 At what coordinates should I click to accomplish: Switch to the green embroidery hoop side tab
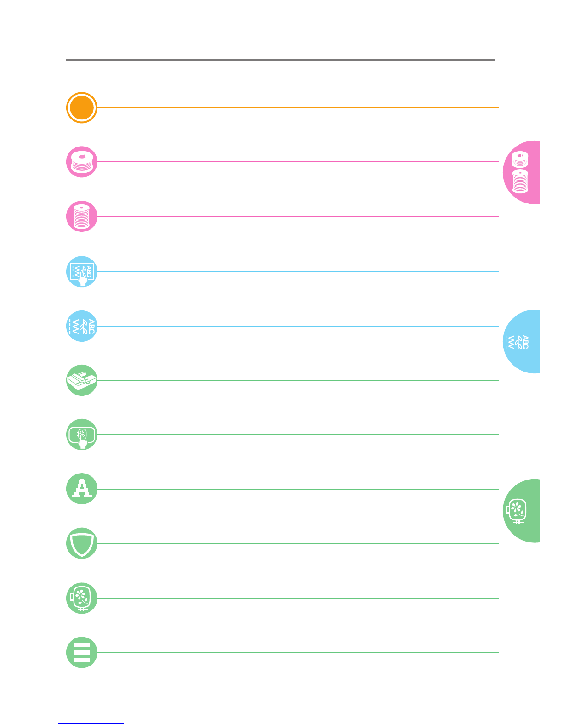point(522,511)
